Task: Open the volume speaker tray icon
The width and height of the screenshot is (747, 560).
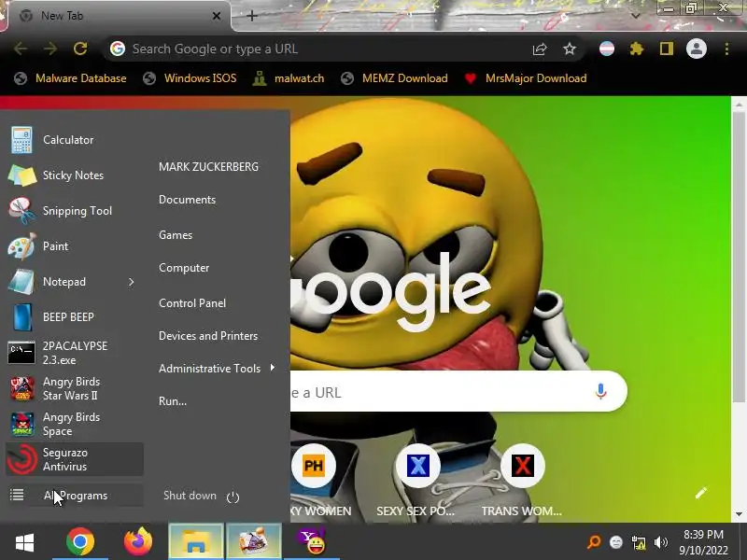Action: pyautogui.click(x=661, y=542)
